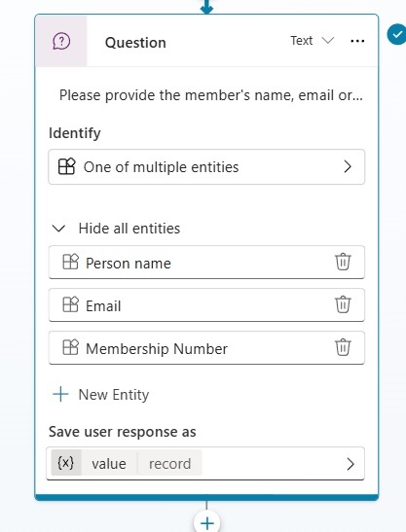Add a node with the bottom plus circle

point(207,523)
